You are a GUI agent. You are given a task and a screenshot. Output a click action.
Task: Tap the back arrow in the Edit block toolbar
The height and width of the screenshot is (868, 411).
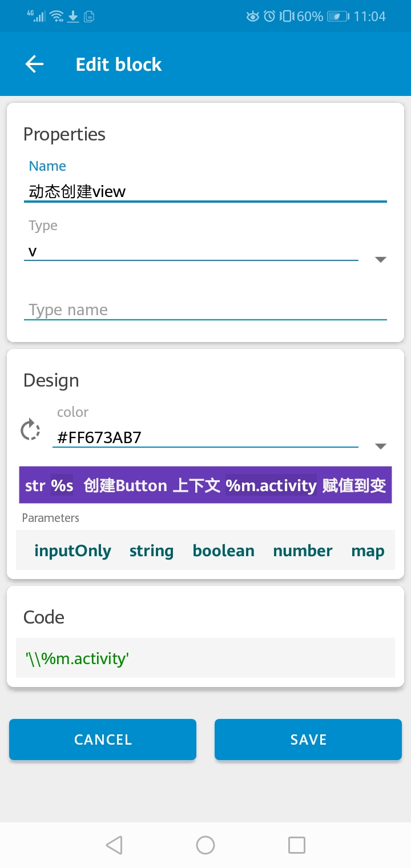[34, 64]
